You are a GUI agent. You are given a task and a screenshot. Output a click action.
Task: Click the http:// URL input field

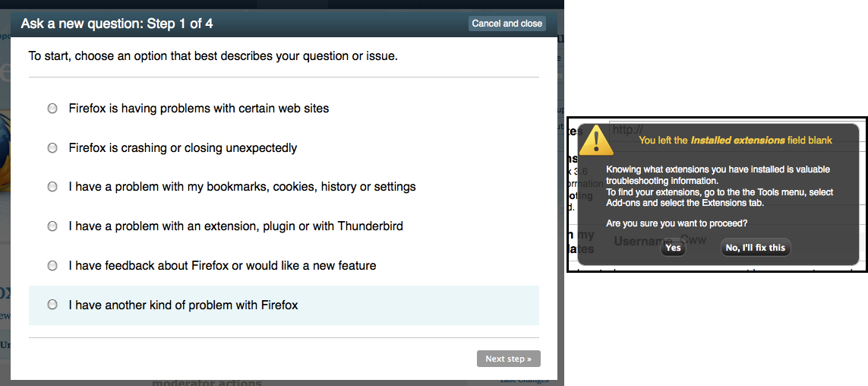coord(737,130)
